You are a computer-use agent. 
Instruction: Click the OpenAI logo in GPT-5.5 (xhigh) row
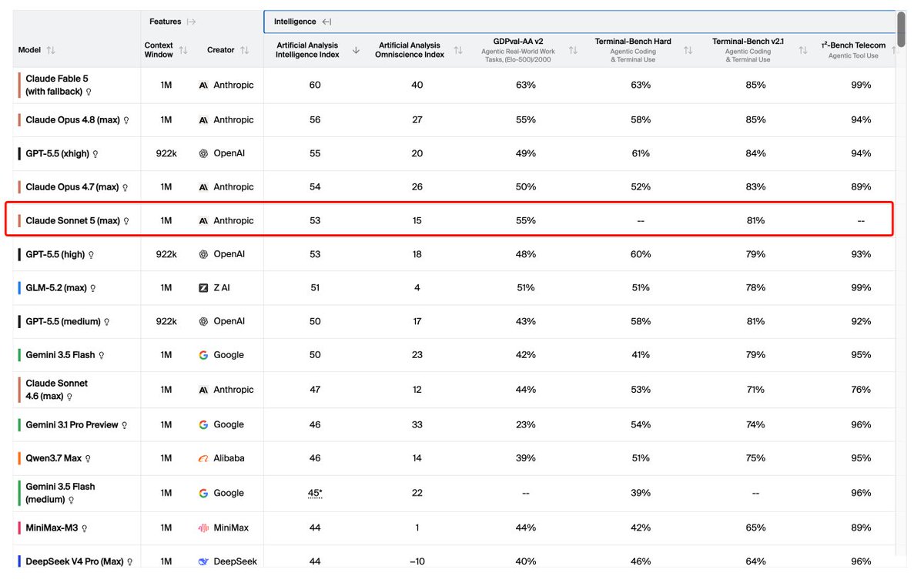(203, 154)
